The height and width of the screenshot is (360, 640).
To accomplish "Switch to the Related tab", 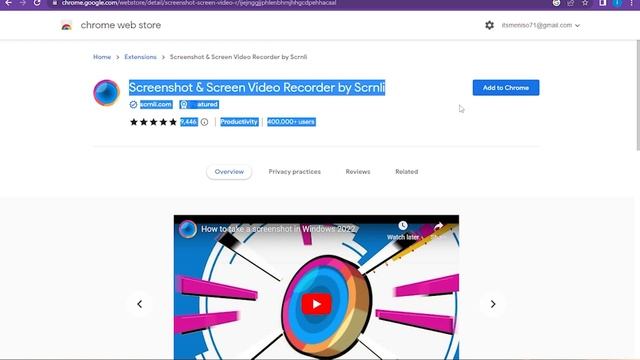I will (407, 172).
